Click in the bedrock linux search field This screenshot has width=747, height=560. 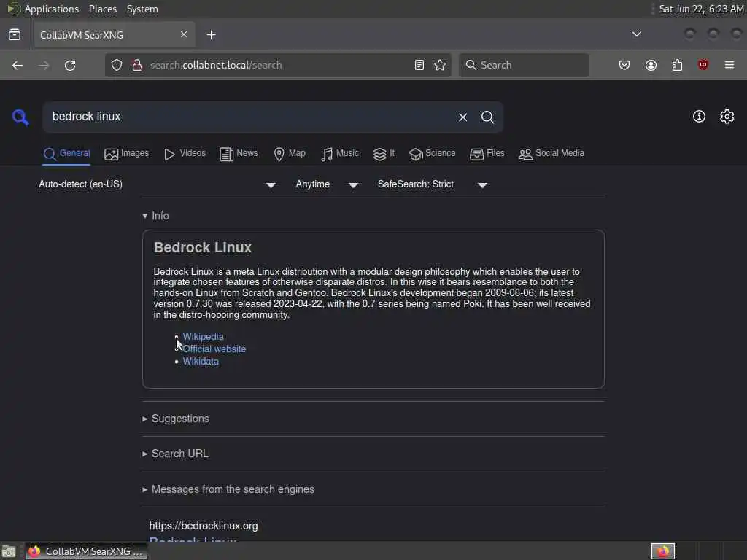[x=248, y=117]
